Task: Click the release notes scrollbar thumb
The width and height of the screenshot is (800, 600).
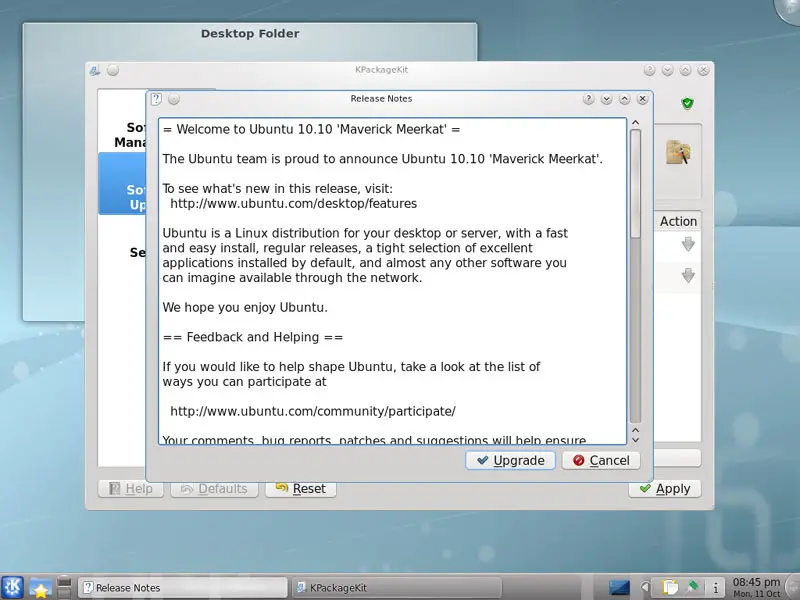Action: coord(635,184)
